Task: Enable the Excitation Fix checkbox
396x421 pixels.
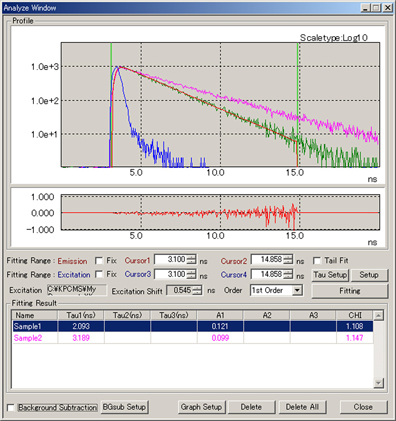Action: click(99, 274)
